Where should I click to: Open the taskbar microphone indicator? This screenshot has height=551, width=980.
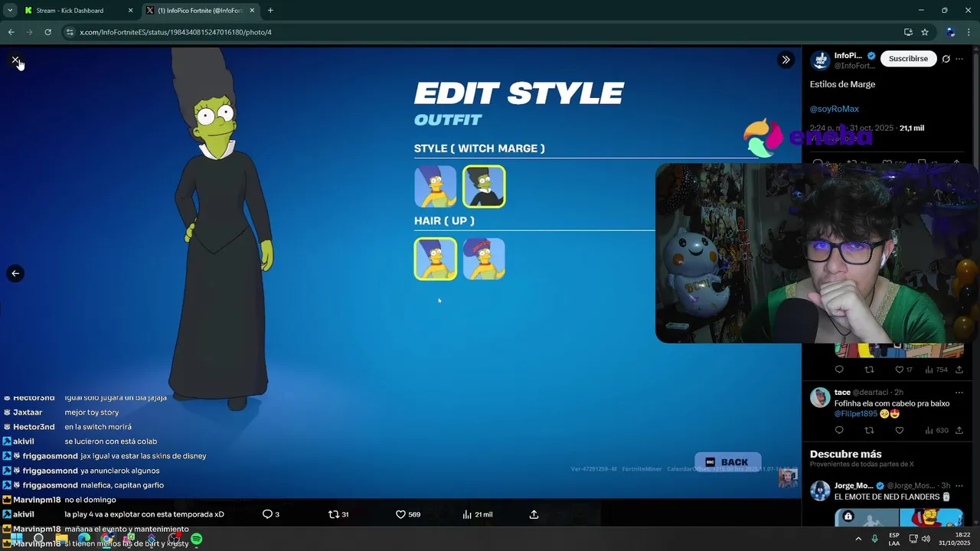tap(874, 539)
